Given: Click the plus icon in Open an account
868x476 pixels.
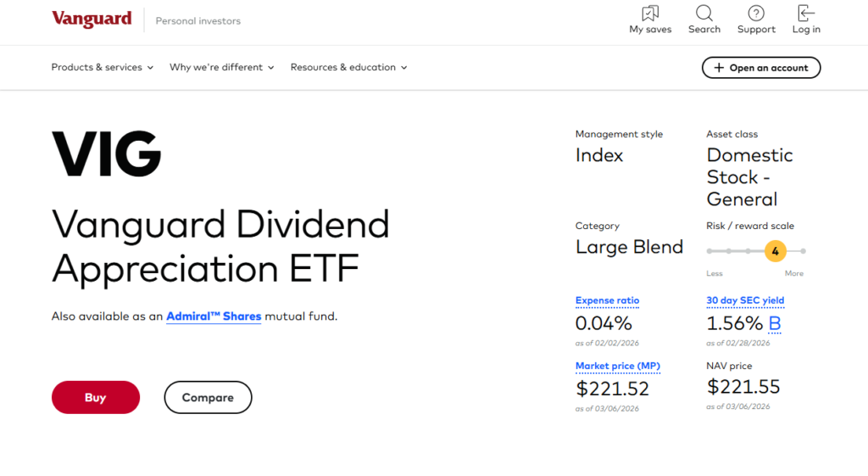Looking at the screenshot, I should pos(719,68).
